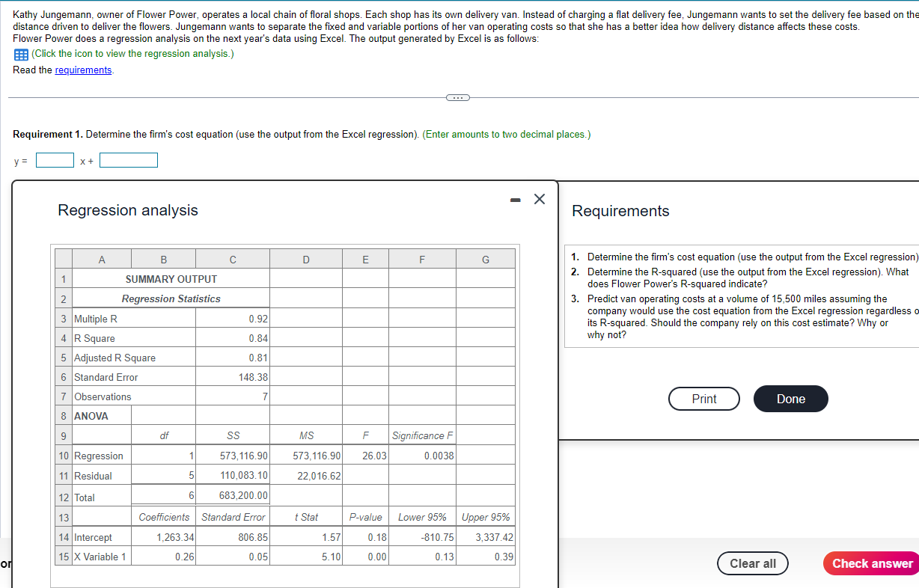This screenshot has height=588, width=919.
Task: Select the Multiple R value 0.92 cell
Action: point(232,318)
